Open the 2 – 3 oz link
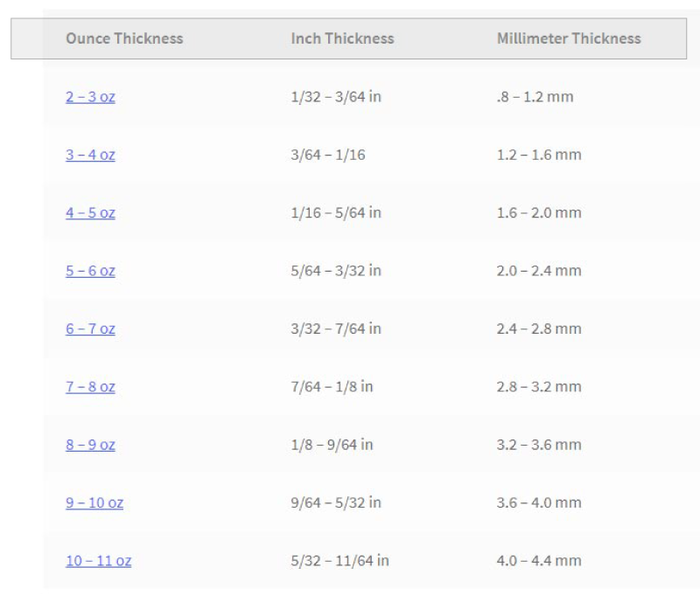The image size is (700, 602). (x=90, y=97)
